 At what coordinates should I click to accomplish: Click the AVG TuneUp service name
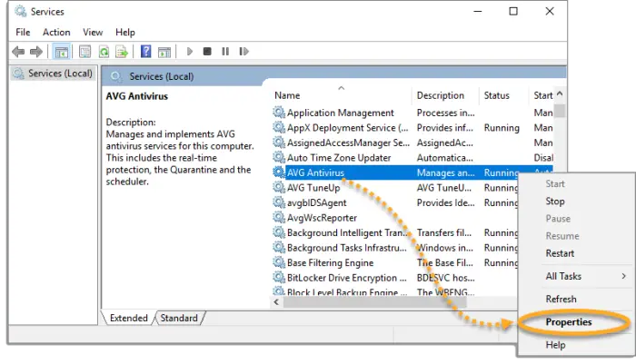click(313, 188)
